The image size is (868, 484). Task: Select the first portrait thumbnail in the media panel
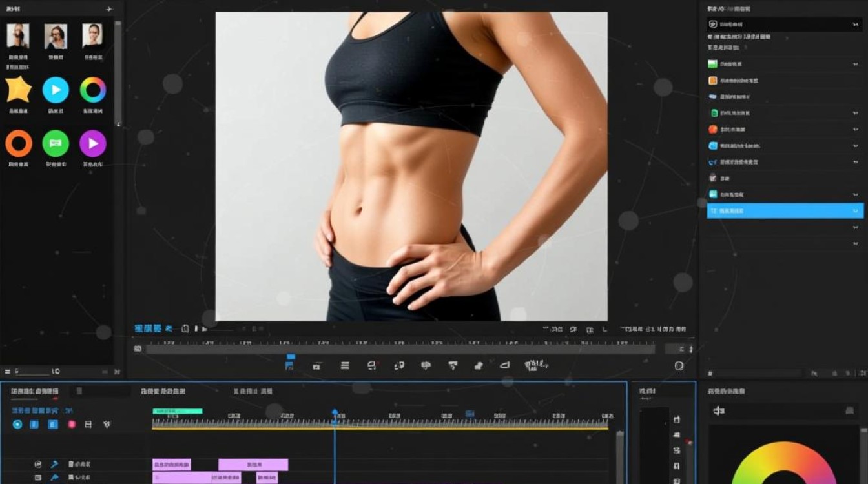point(18,36)
